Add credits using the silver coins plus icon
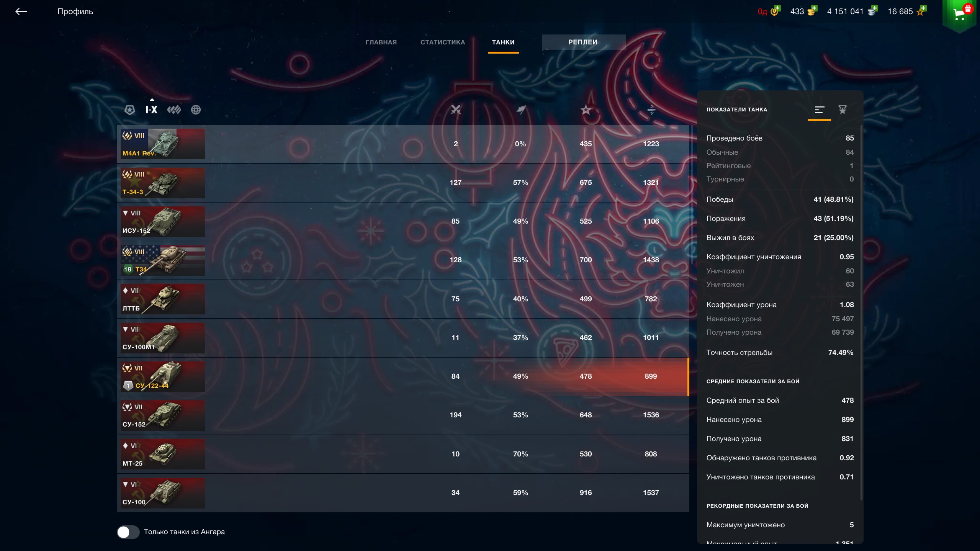The height and width of the screenshot is (551, 980). point(873,10)
